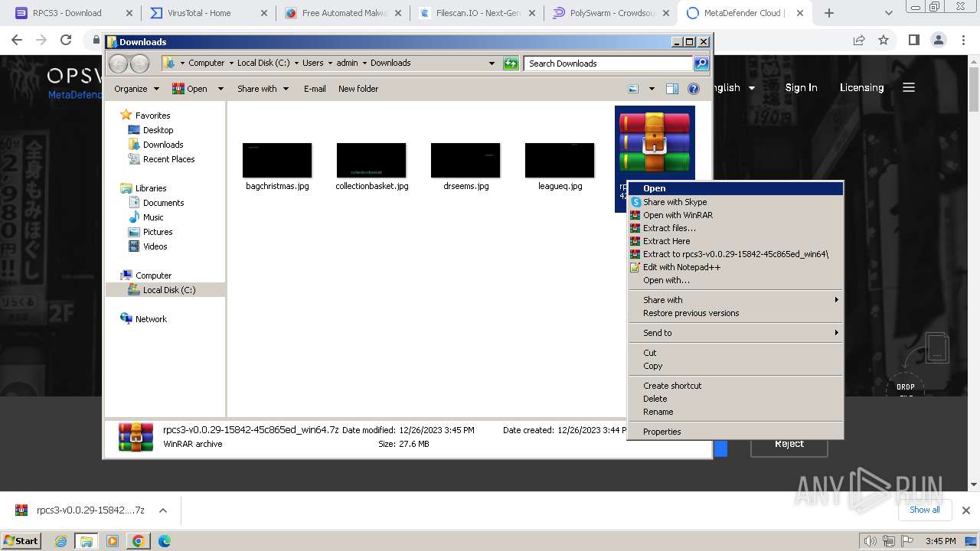Choose Rename in the context menu
Image resolution: width=980 pixels, height=551 pixels.
[735, 412]
